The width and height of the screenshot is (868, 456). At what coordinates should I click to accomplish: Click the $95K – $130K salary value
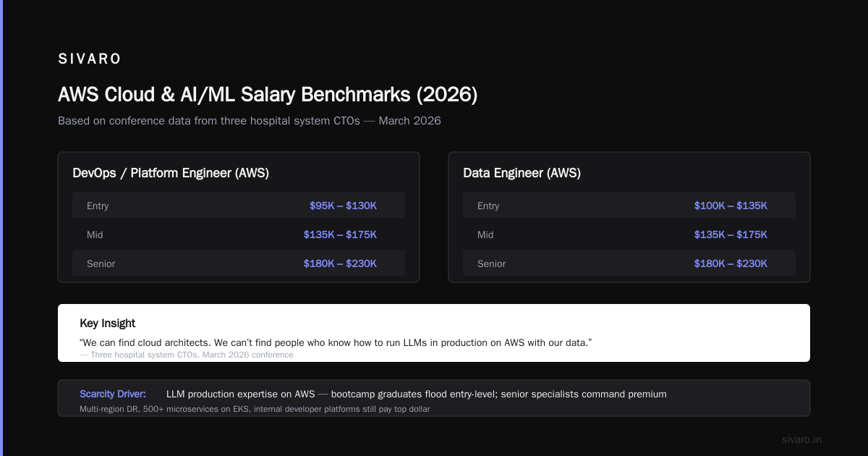[343, 206]
